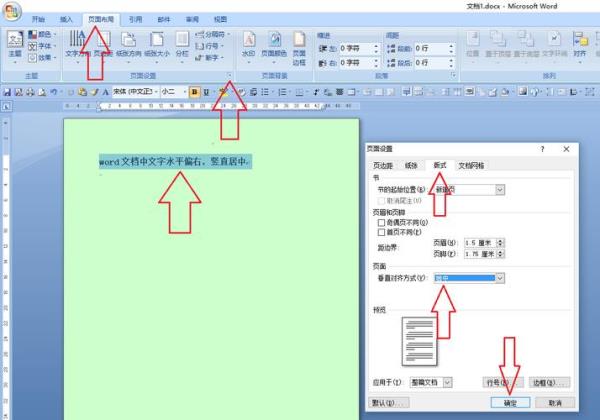
Task: Toggle the Bold button in formatting bar
Action: pyautogui.click(x=194, y=91)
